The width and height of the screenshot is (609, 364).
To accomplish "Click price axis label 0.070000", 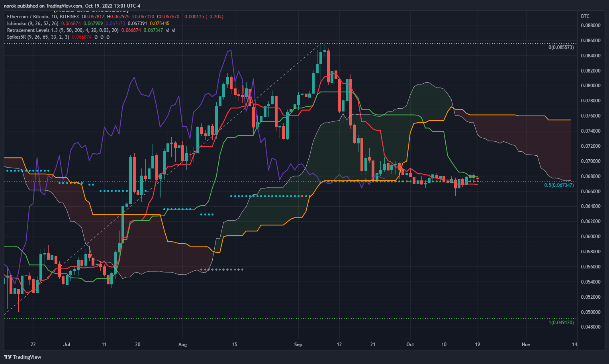I will pyautogui.click(x=591, y=161).
